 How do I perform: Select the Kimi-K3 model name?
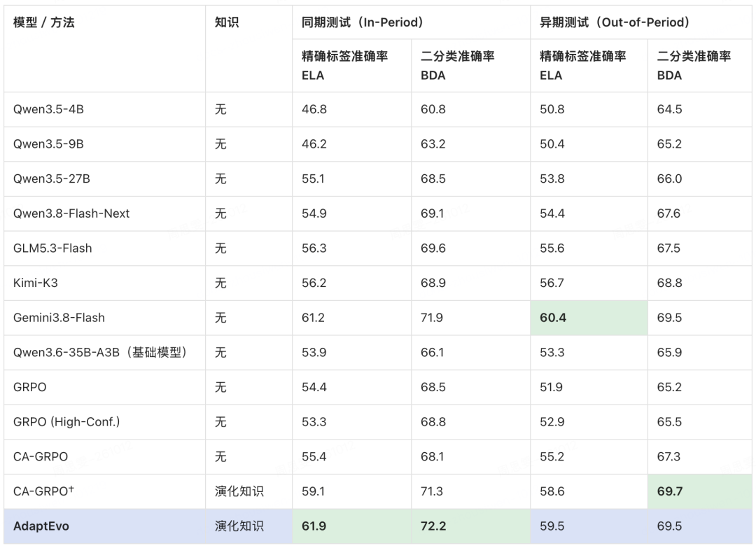pyautogui.click(x=35, y=283)
